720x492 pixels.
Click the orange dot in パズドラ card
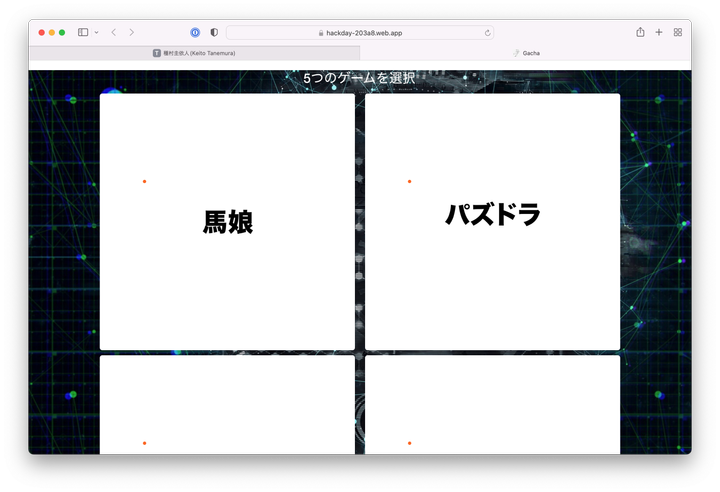[410, 181]
